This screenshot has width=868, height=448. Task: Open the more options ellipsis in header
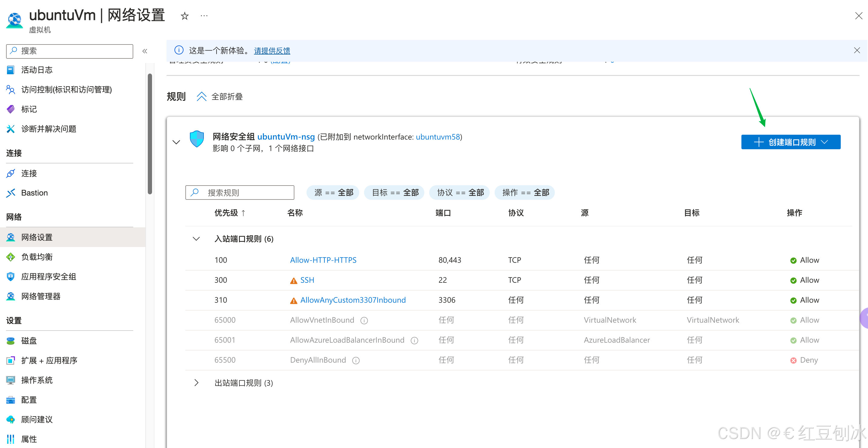pyautogui.click(x=204, y=16)
